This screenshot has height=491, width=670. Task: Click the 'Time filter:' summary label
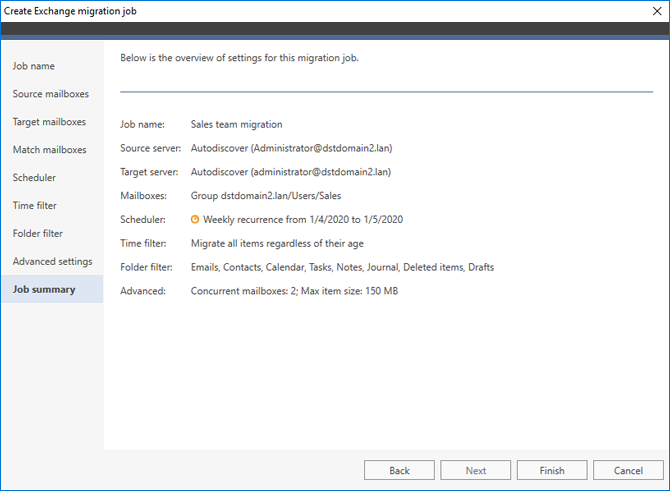[x=143, y=243]
